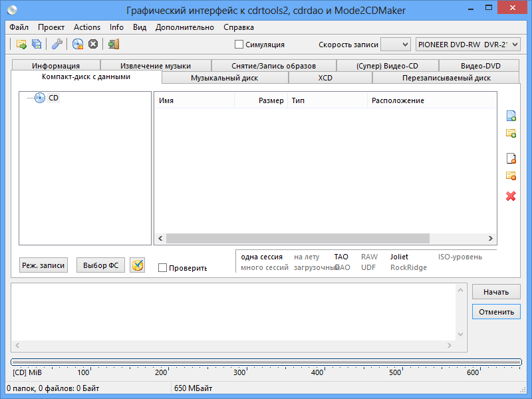Viewport: 532px width, 399px height.
Task: Open a project using the toolbar icon
Action: pyautogui.click(x=21, y=44)
